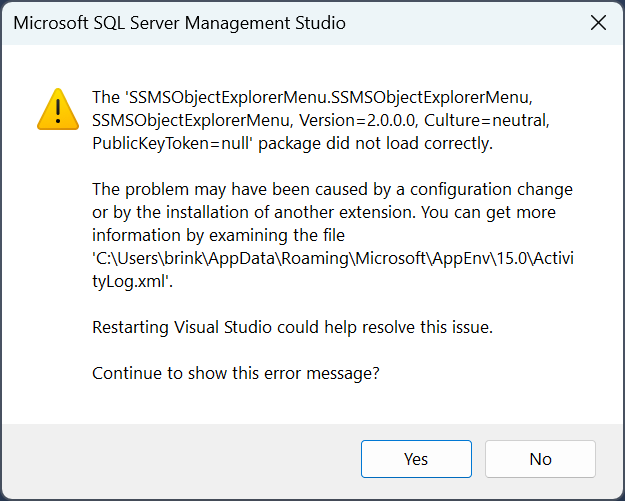Click the 'Continue to show this error message?' question
Screen dimensions: 625x501
point(236,374)
